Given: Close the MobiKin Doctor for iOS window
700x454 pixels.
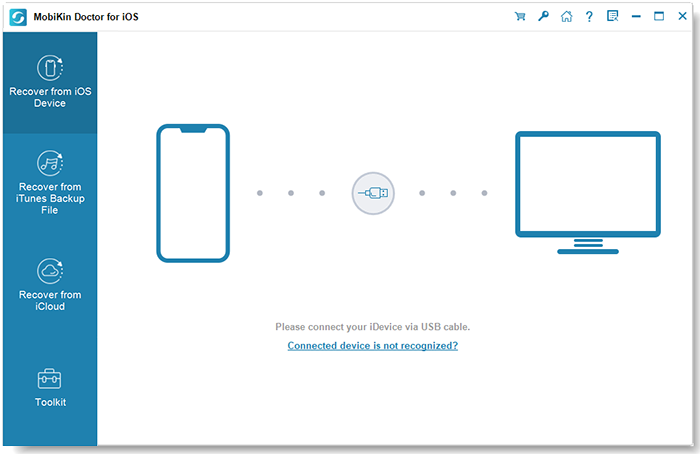Looking at the screenshot, I should click(682, 17).
